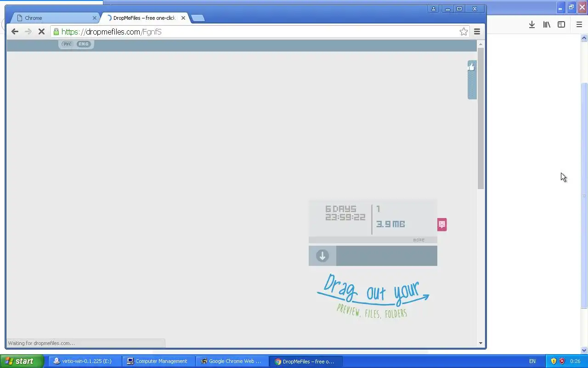Click the Chrome page vertical scrollbar thumb

[481, 118]
